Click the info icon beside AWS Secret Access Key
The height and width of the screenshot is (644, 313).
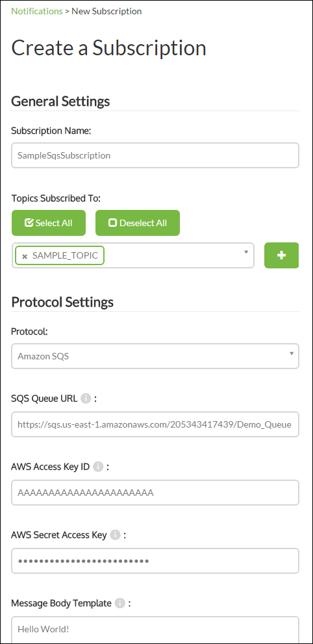tap(115, 535)
